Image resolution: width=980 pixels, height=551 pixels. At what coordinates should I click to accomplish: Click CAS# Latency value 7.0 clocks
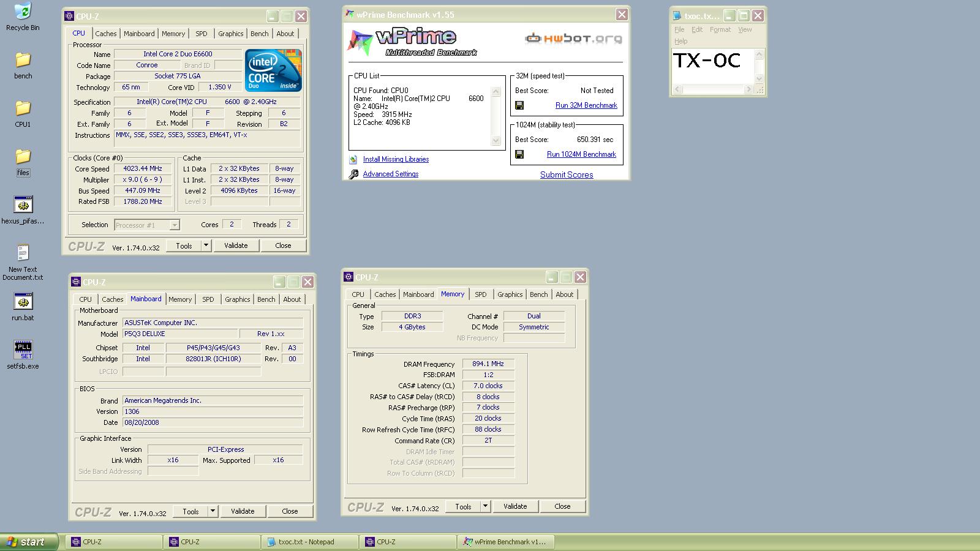pyautogui.click(x=488, y=386)
